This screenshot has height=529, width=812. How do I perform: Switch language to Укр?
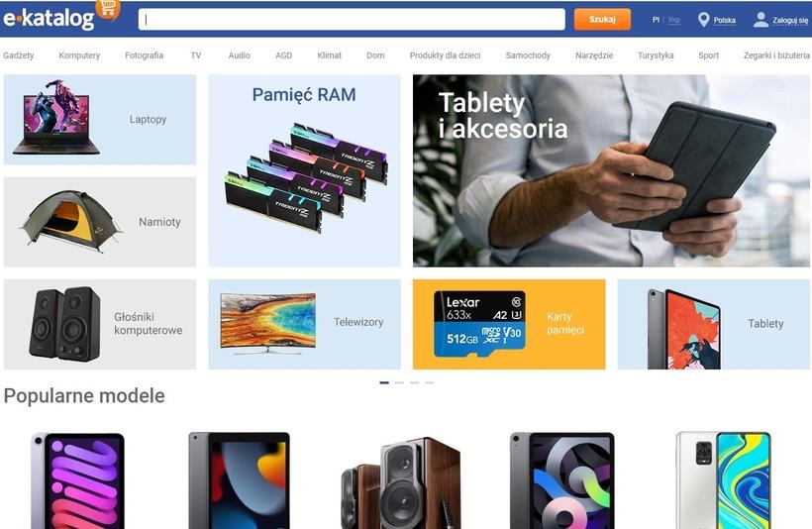coord(673,20)
